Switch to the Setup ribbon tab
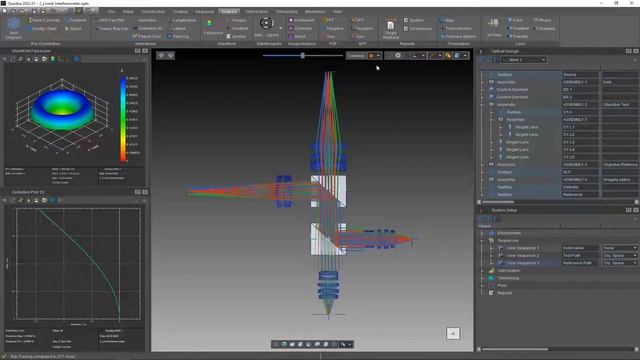 (x=128, y=11)
